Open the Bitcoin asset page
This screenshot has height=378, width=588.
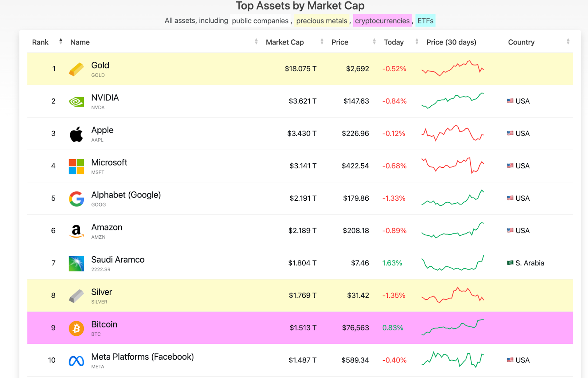point(104,324)
